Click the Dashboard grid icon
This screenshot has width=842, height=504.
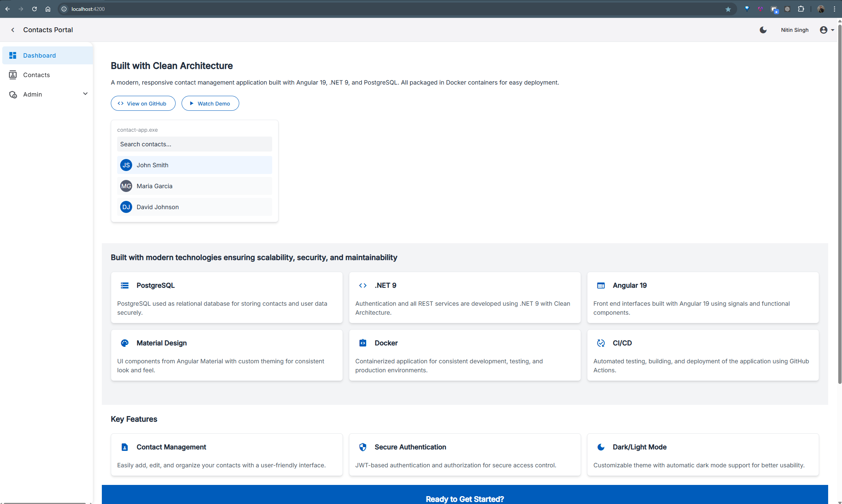coord(13,55)
